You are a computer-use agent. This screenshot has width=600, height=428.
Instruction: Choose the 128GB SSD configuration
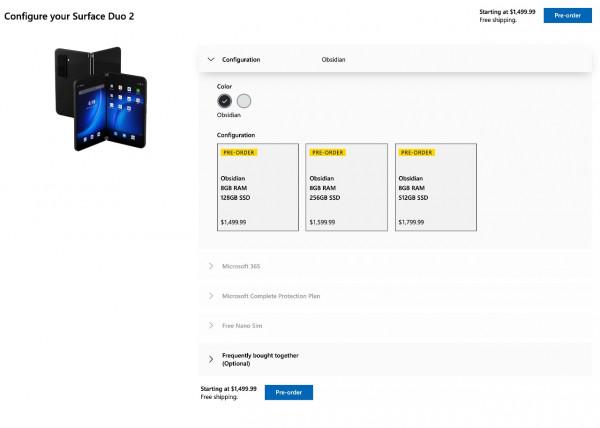pyautogui.click(x=258, y=187)
